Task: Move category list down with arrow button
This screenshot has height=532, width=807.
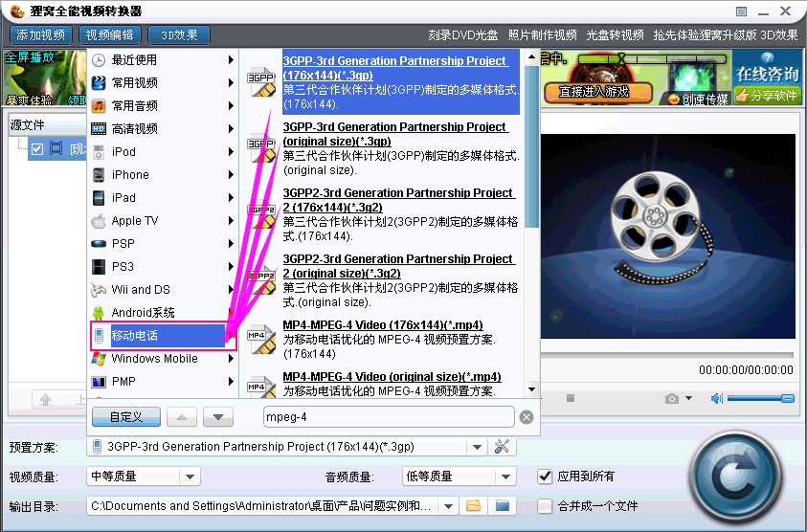Action: tap(218, 417)
